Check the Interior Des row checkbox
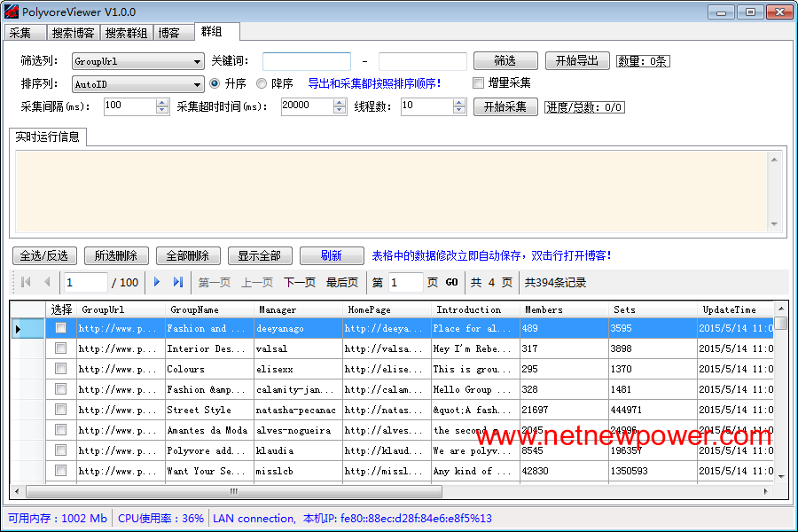This screenshot has width=798, height=532. [x=60, y=348]
